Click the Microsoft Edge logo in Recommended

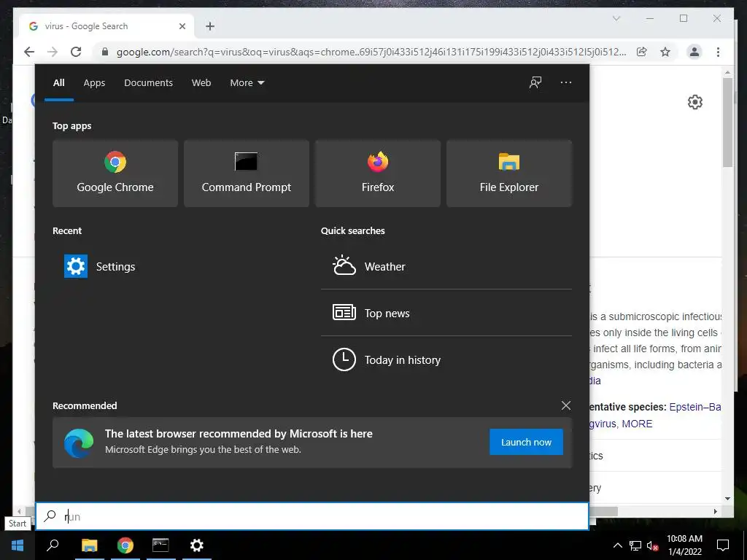(79, 443)
